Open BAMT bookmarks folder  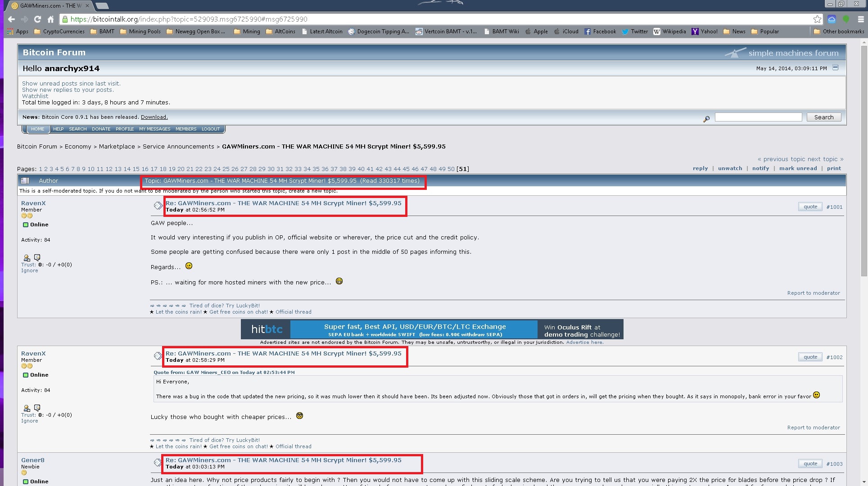(x=102, y=31)
